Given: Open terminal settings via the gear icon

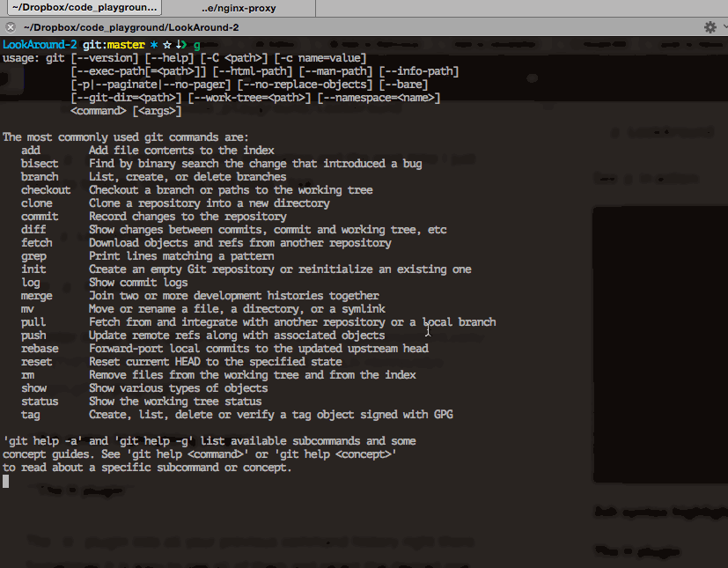Looking at the screenshot, I should (710, 27).
